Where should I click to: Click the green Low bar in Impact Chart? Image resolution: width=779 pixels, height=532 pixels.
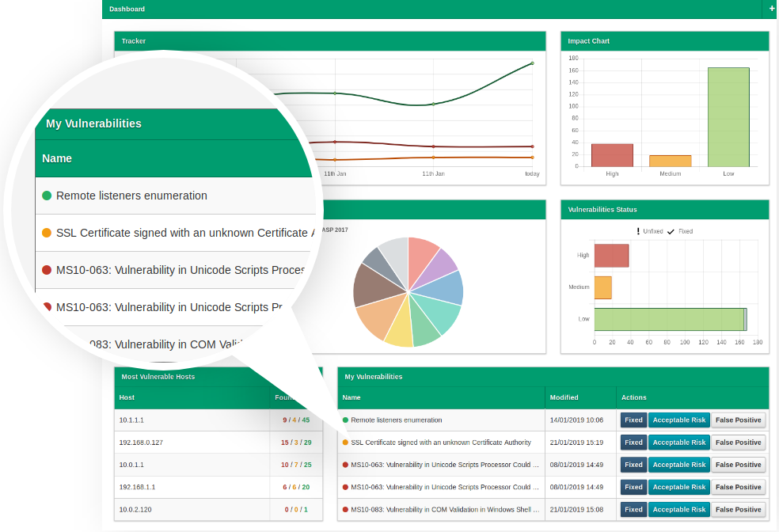(x=728, y=117)
